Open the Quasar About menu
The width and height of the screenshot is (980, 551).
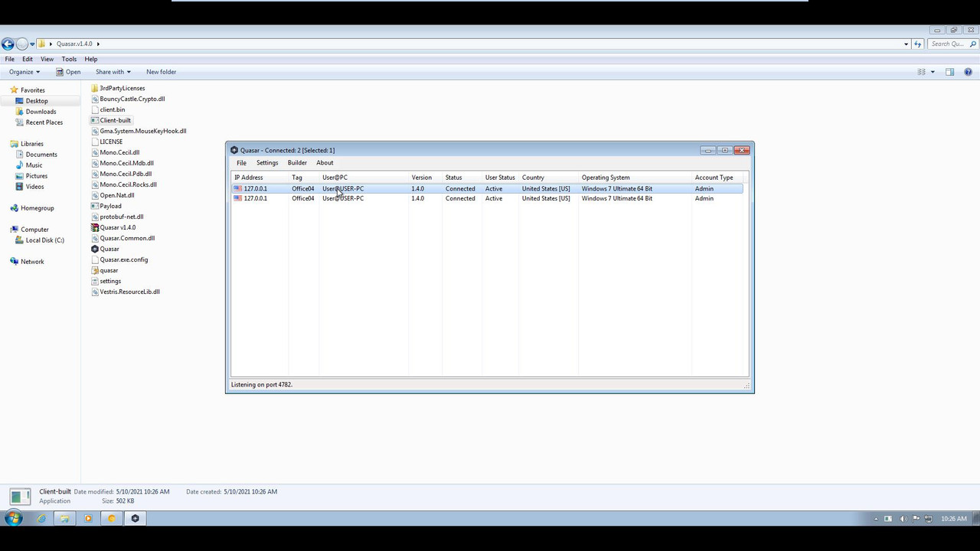pyautogui.click(x=325, y=163)
